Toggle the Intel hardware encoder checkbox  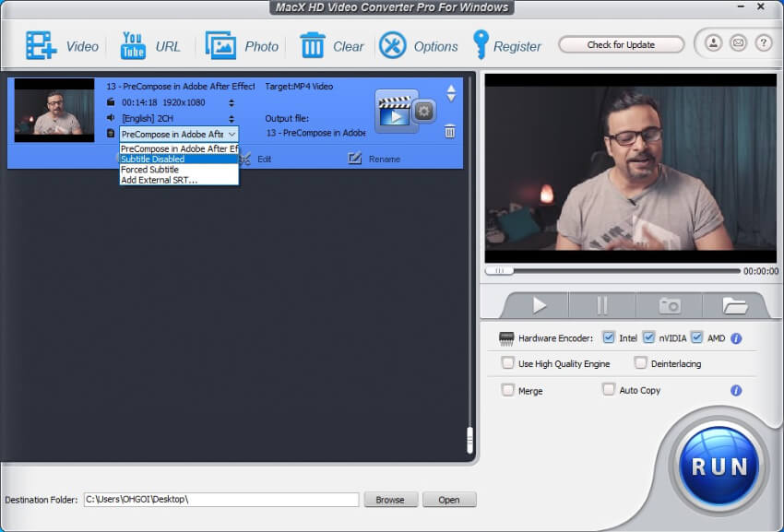tap(608, 337)
